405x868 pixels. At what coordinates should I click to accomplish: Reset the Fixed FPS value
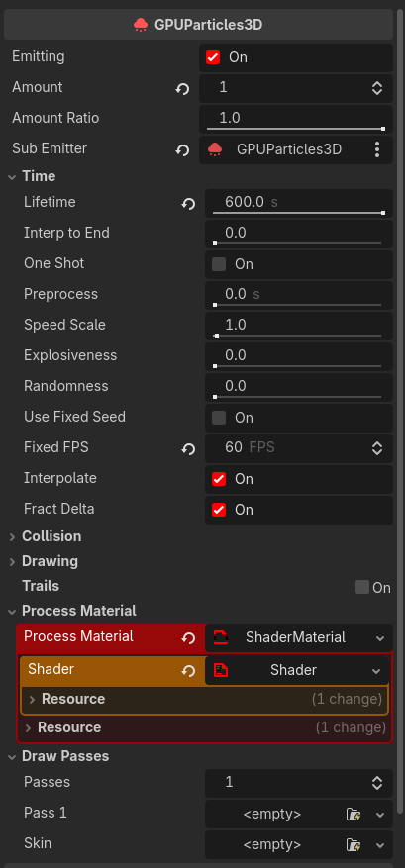point(188,449)
